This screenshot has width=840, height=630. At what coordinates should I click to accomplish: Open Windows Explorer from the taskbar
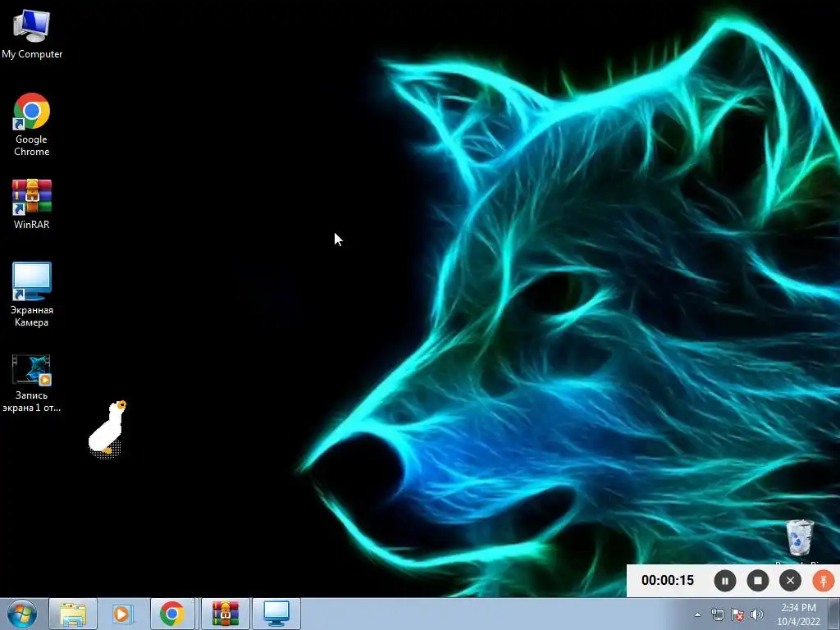[x=73, y=614]
